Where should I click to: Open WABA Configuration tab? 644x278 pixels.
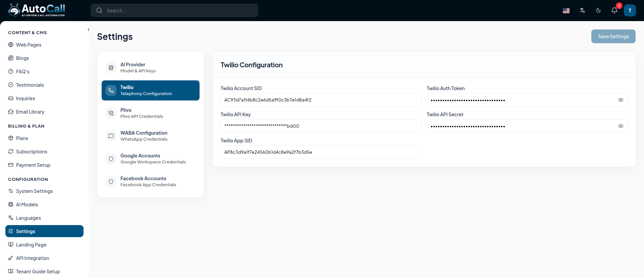151,136
